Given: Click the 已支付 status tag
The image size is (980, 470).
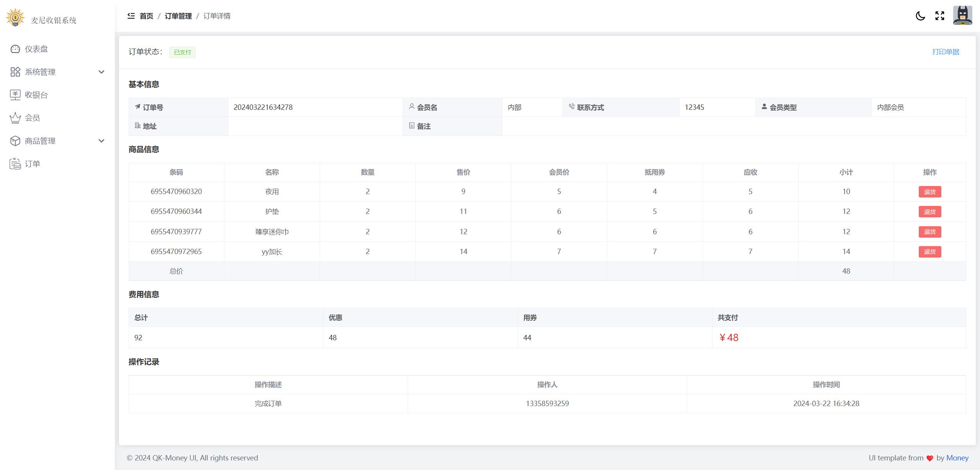Looking at the screenshot, I should 182,52.
